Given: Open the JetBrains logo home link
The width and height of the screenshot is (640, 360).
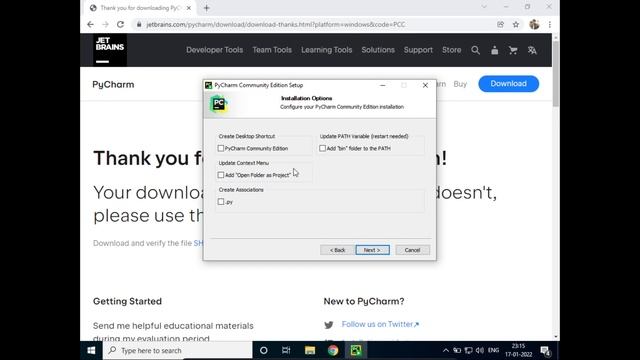Looking at the screenshot, I should [109, 50].
